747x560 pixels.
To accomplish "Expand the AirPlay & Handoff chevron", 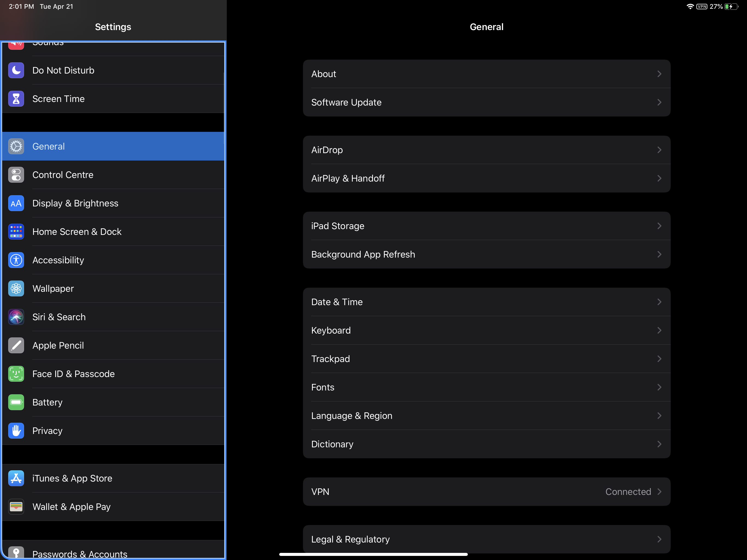I will pyautogui.click(x=659, y=178).
